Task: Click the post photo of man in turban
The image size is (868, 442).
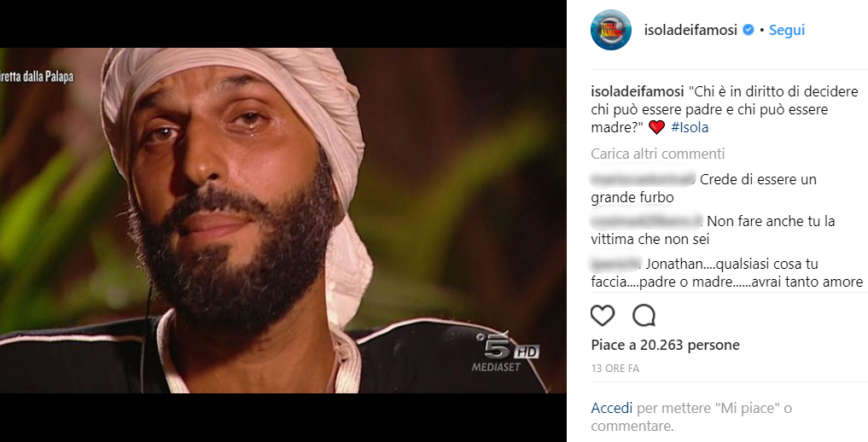Action: tap(283, 220)
